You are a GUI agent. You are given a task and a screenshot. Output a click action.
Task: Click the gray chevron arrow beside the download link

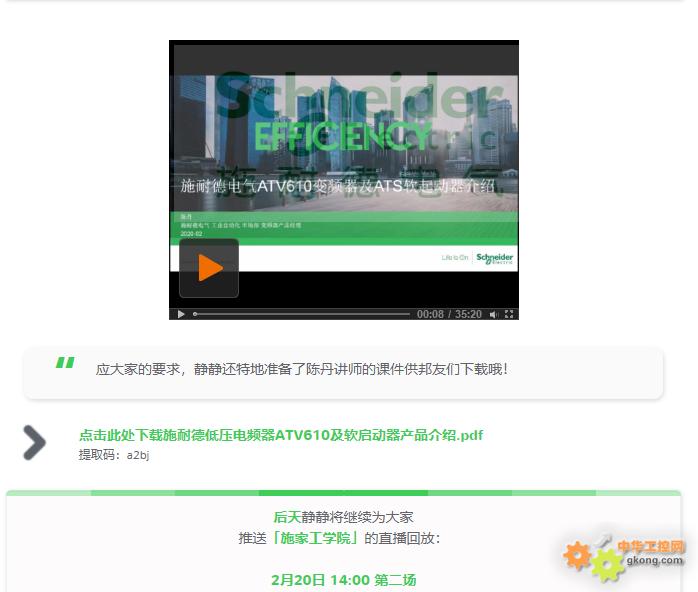[34, 443]
